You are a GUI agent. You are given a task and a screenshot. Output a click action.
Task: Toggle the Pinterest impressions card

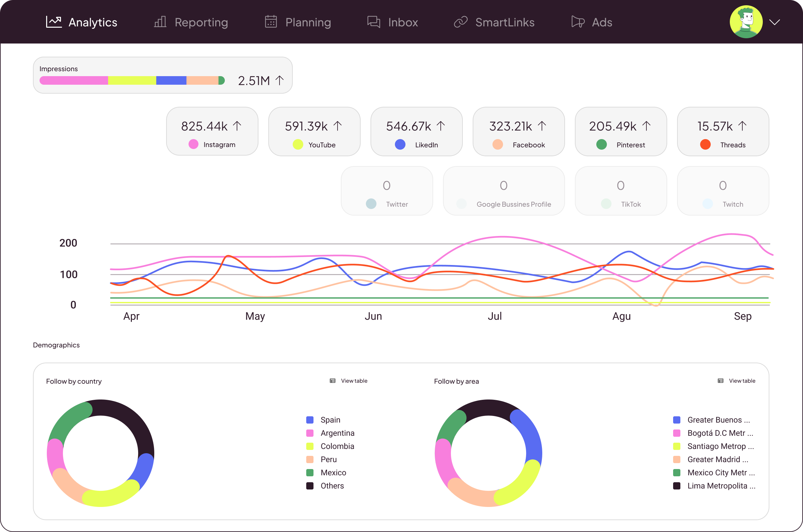coord(621,131)
